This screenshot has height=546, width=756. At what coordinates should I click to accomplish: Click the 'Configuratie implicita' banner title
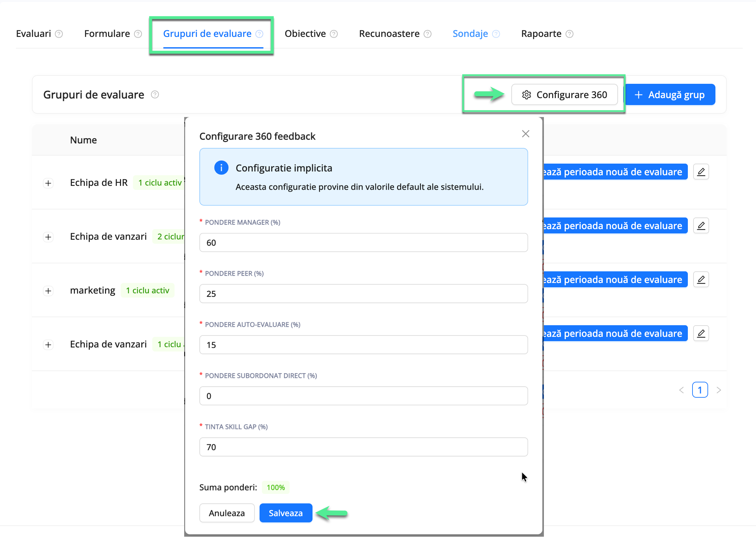pyautogui.click(x=284, y=168)
